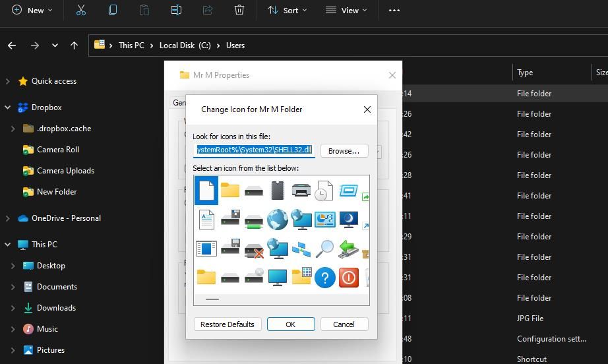Select the printer icon in the list
This screenshot has height=364, width=608.
coord(301,191)
